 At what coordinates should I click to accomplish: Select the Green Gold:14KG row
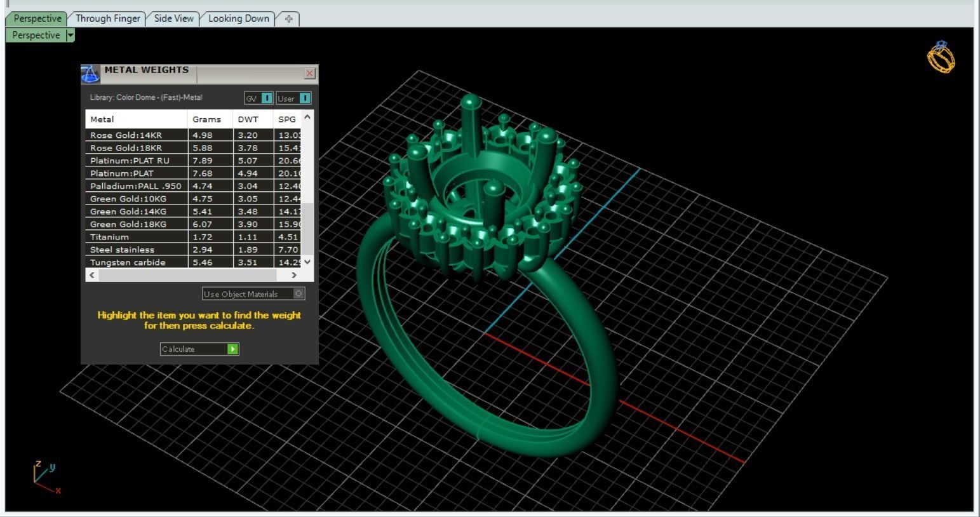[193, 211]
